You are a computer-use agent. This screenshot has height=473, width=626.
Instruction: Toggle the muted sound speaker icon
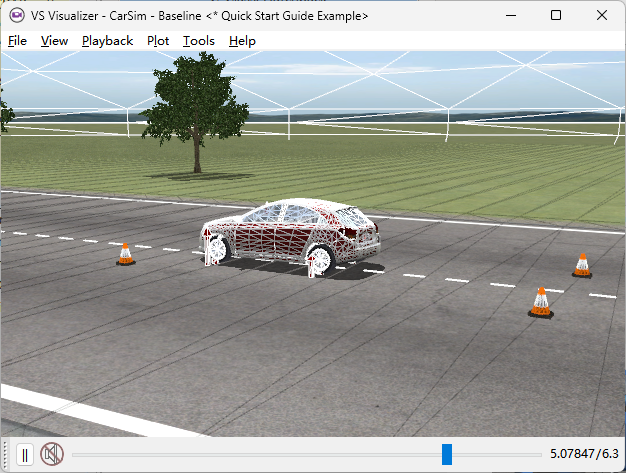coord(52,455)
